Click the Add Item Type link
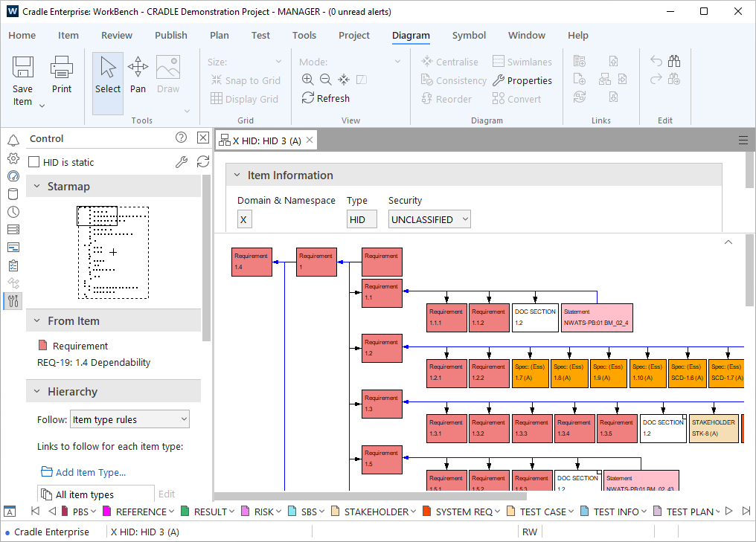 click(83, 472)
